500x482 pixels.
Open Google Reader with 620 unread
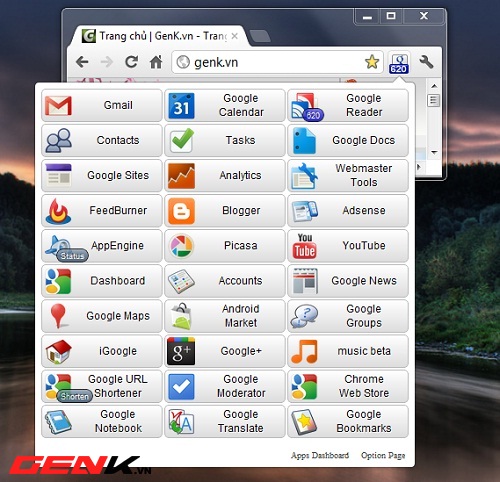pyautogui.click(x=348, y=105)
